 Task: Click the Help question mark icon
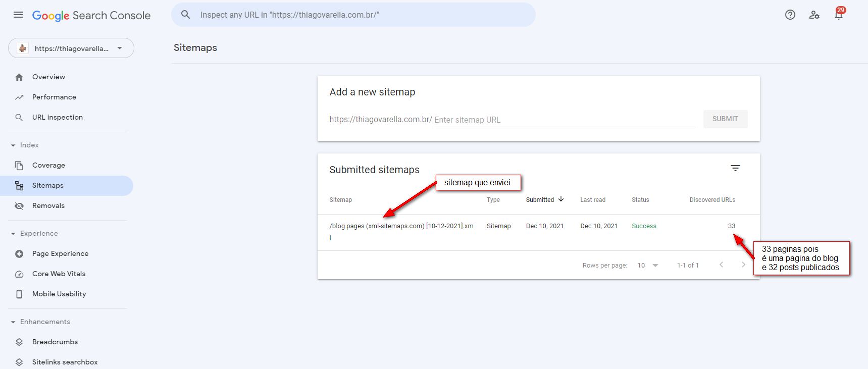(x=790, y=15)
